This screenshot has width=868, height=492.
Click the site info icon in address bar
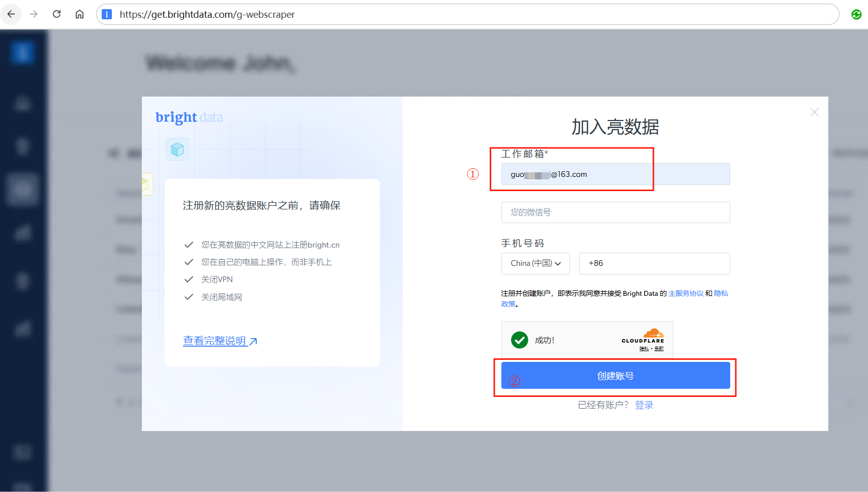pos(107,14)
